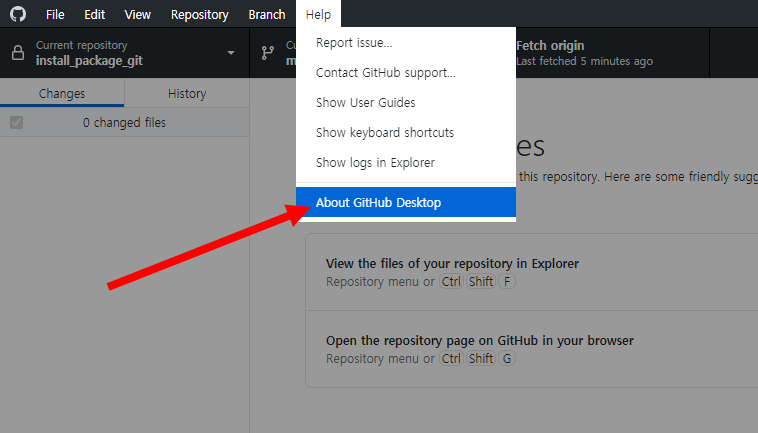Viewport: 758px width, 433px height.
Task: Click the G key hint in browser suggestion
Action: click(507, 359)
